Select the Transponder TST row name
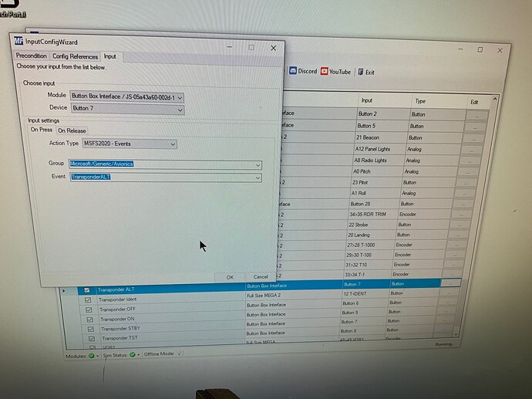This screenshot has height=399, width=532. click(x=120, y=338)
